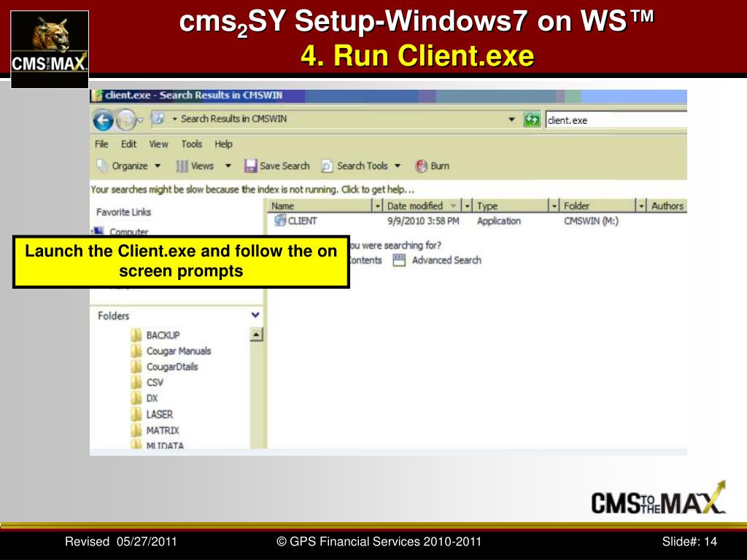Sort by the Authors column header

(x=667, y=206)
